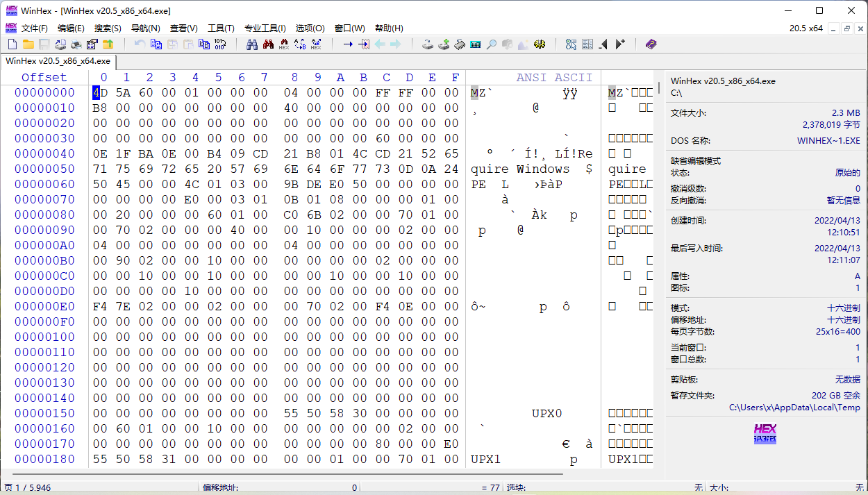Open the 窗口(W) menu

[x=350, y=28]
